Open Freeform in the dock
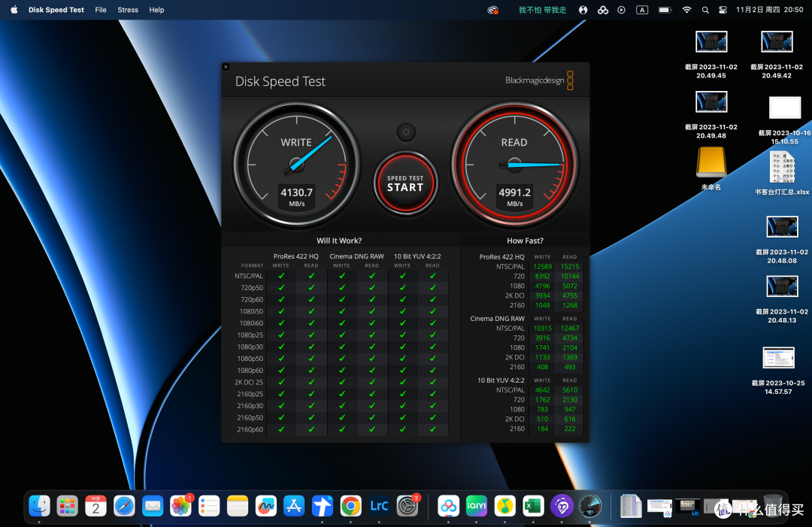Screen dimensions: 812x527 [x=265, y=506]
